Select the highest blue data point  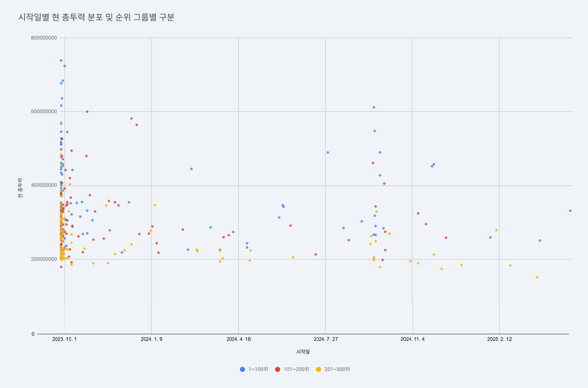point(61,61)
